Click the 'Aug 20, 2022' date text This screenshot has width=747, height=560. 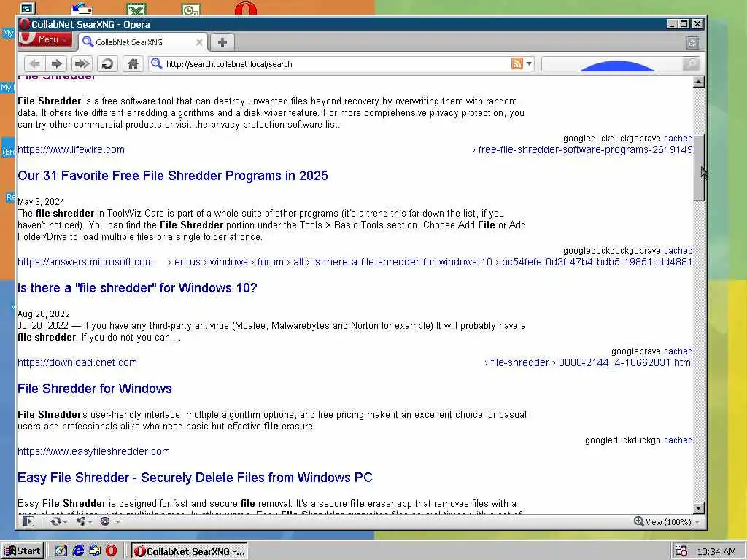pos(44,314)
